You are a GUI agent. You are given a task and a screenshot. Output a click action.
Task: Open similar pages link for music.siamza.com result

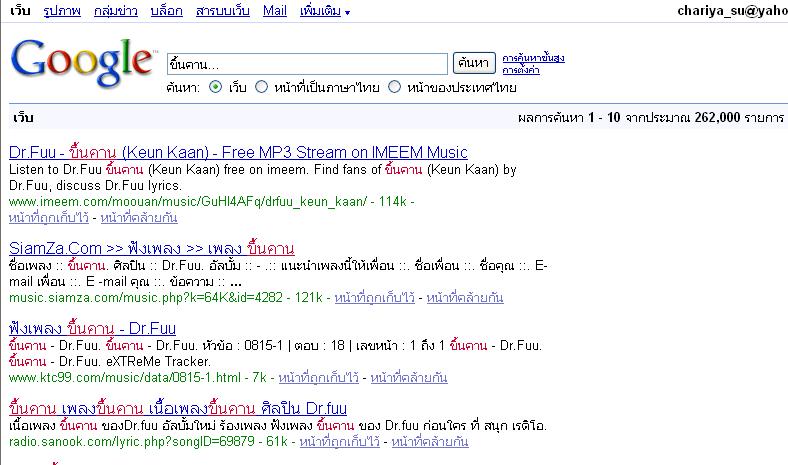pos(465,298)
